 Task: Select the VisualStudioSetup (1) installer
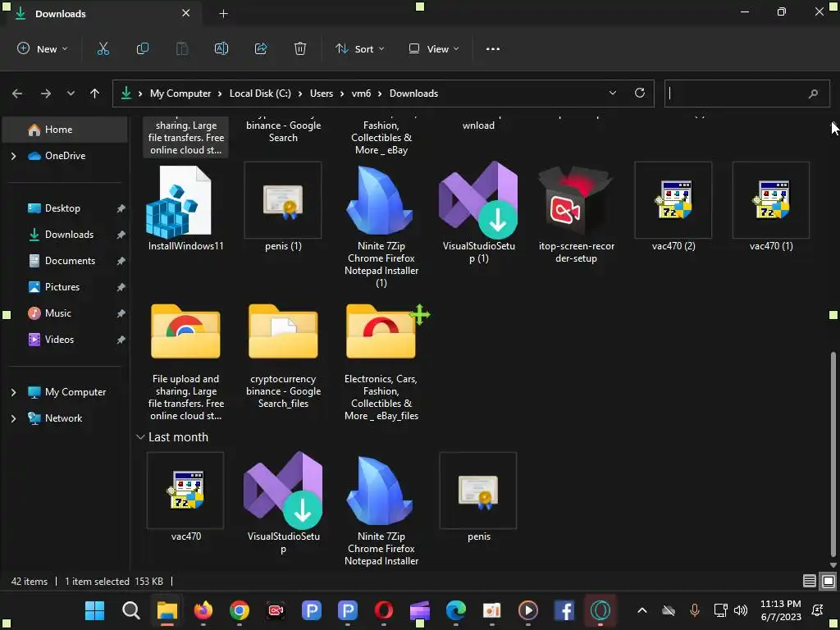tap(478, 214)
